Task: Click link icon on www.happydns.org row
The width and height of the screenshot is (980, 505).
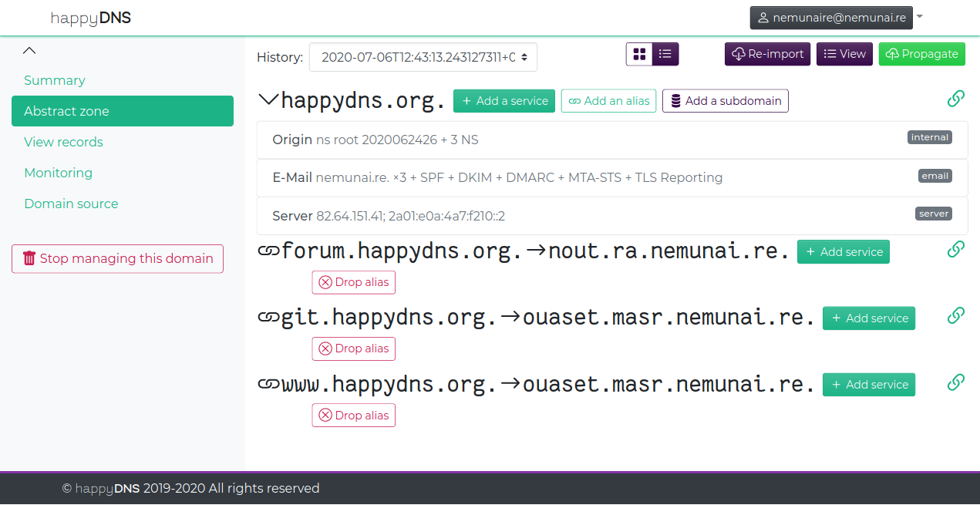Action: point(955,382)
